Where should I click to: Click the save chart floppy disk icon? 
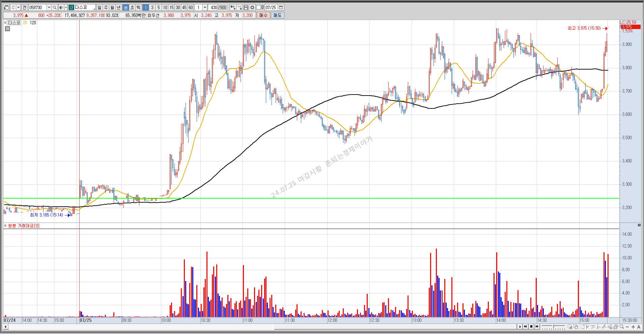pos(246,7)
